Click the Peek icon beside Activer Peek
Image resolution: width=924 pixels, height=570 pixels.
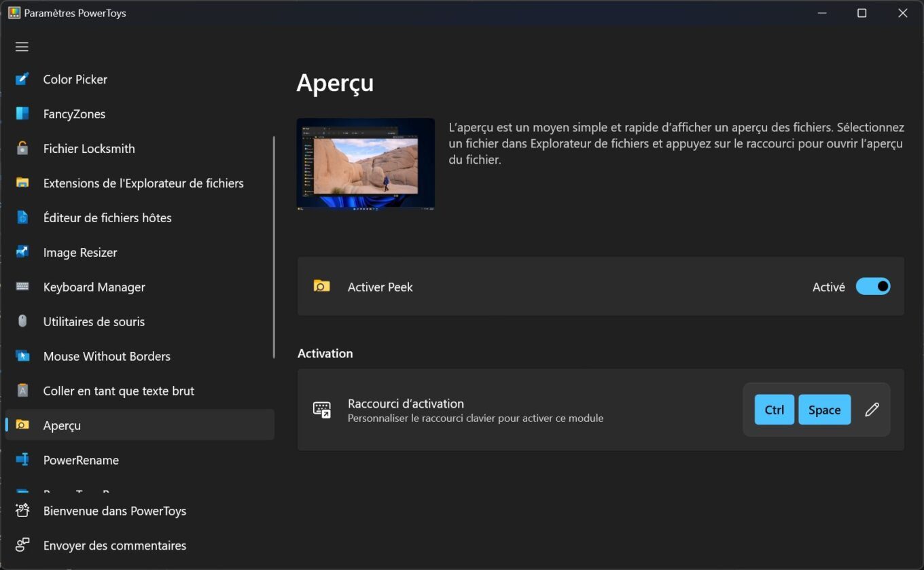point(321,287)
